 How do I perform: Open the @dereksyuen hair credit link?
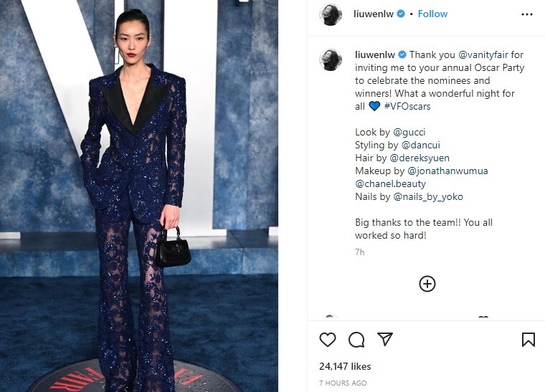420,158
